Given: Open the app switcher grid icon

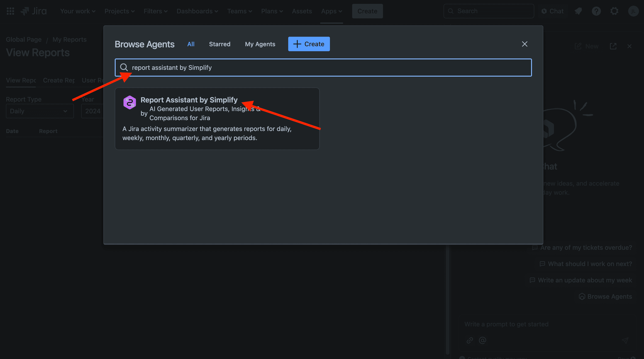Looking at the screenshot, I should 10,11.
